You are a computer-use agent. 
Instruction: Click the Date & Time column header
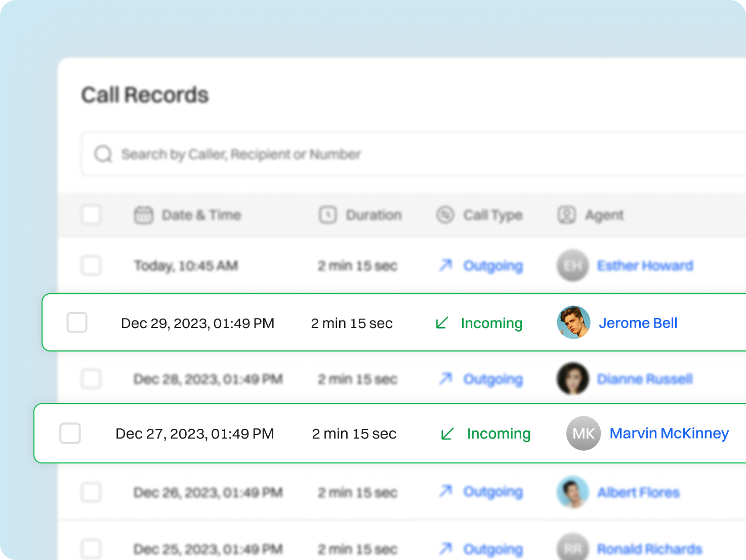coord(201,215)
